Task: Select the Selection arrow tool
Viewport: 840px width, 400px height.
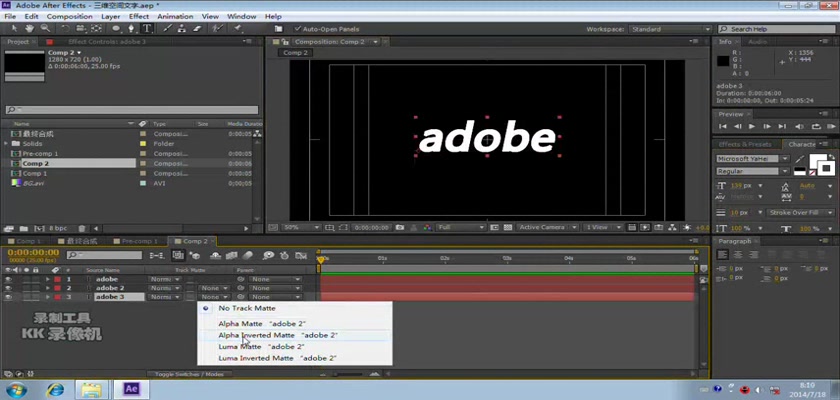Action: [14, 28]
